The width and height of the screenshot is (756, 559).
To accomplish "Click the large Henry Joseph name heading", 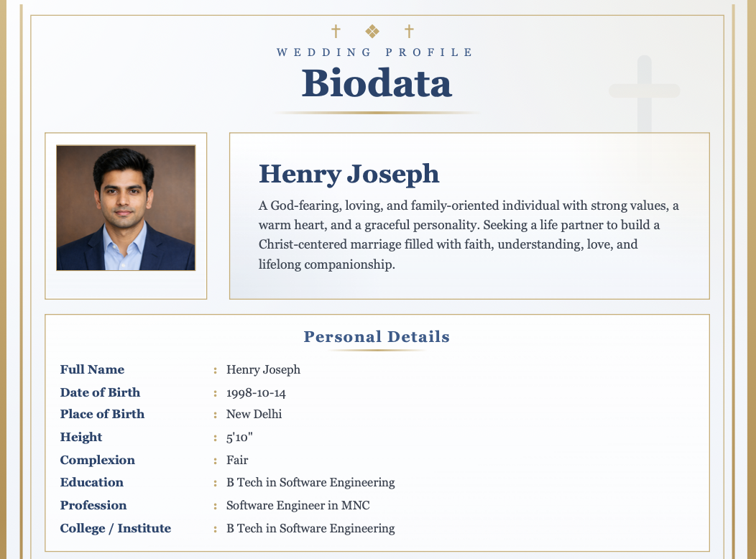I will tap(349, 174).
